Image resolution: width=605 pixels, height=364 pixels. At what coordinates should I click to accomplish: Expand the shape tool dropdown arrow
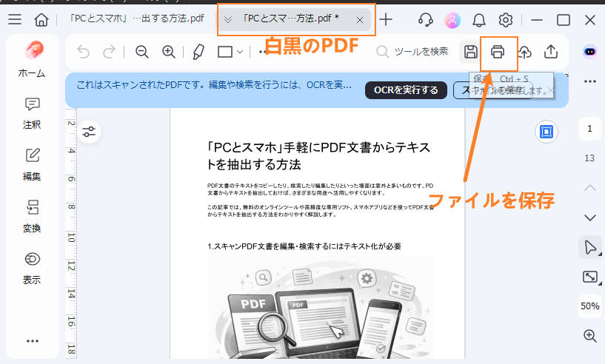pos(240,52)
